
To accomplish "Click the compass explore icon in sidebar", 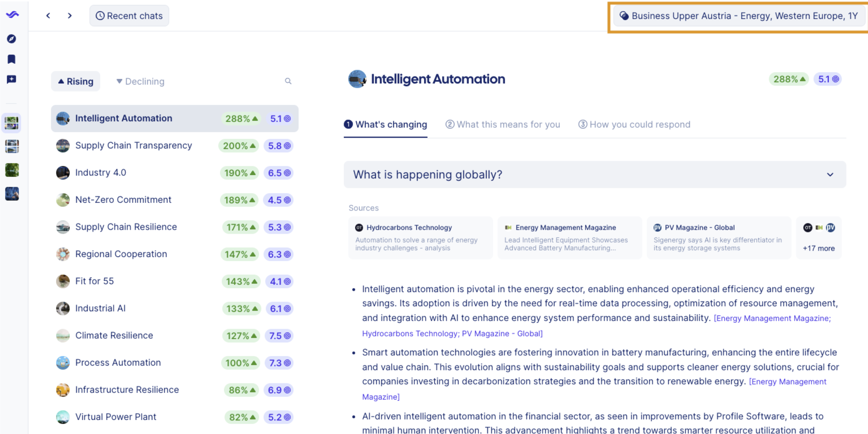I will (11, 39).
